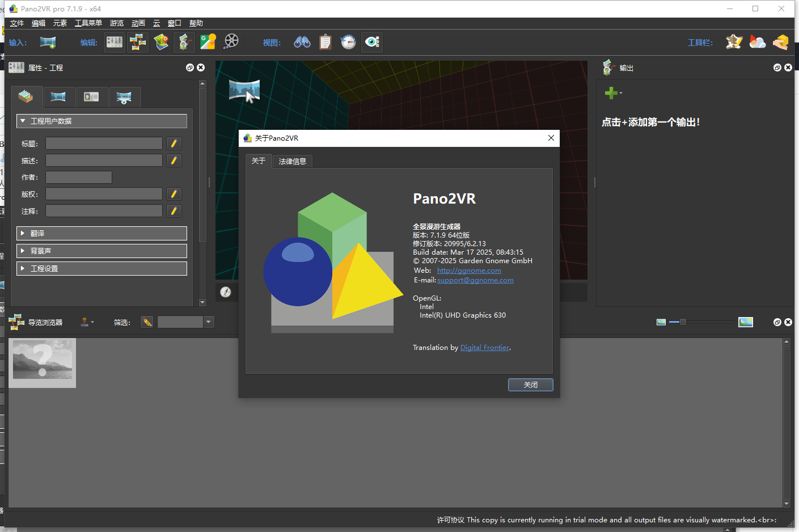Click the input panorama icon in toolbar
Viewport: 799px width, 532px height.
48,42
